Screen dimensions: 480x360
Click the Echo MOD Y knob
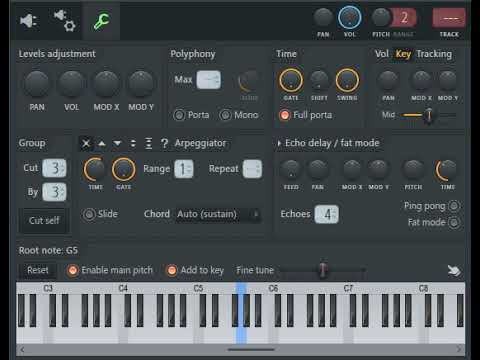[378, 170]
